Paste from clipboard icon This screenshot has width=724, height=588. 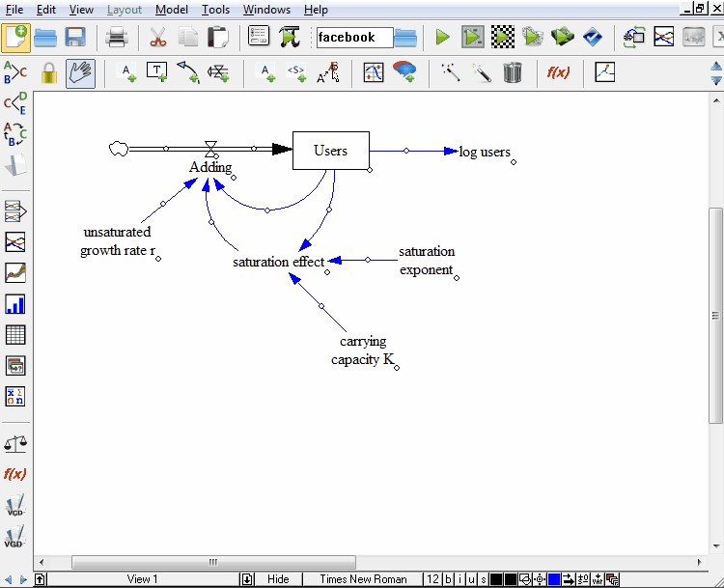218,38
